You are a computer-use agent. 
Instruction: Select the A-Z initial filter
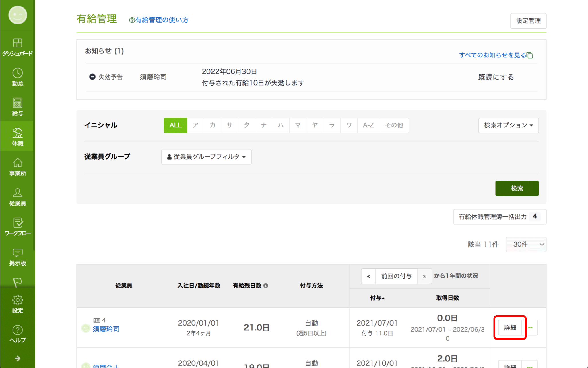368,125
